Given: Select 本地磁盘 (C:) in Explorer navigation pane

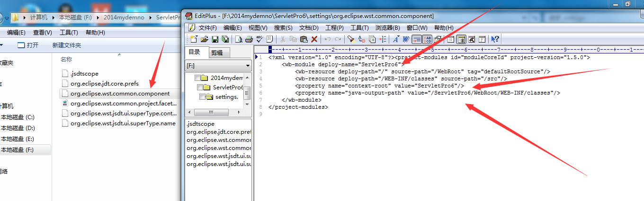Looking at the screenshot, I should 18,117.
